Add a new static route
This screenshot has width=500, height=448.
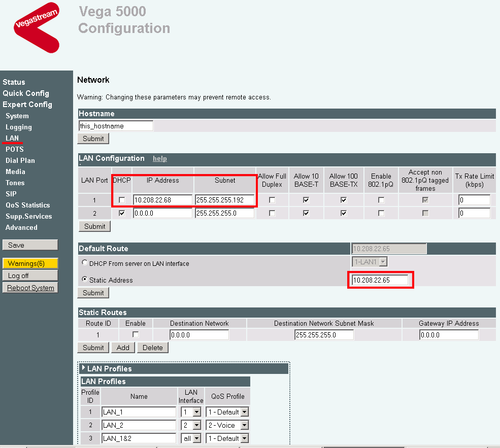123,348
